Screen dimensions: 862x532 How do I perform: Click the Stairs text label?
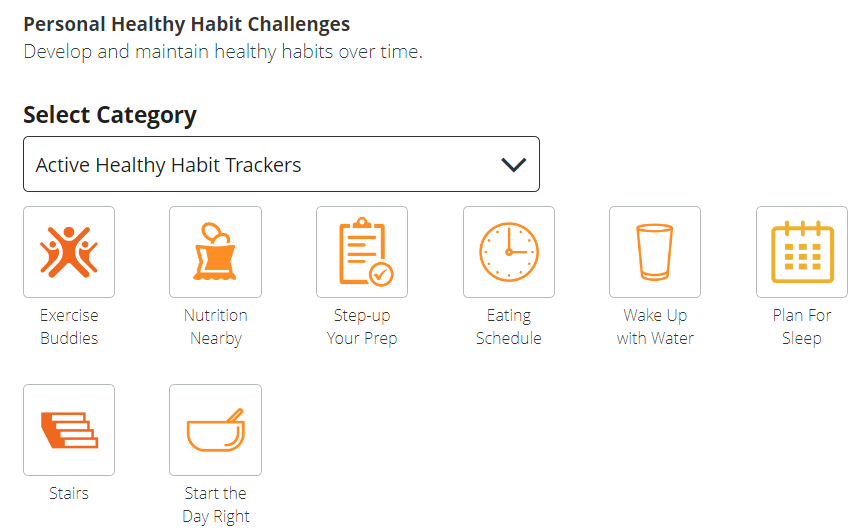69,493
